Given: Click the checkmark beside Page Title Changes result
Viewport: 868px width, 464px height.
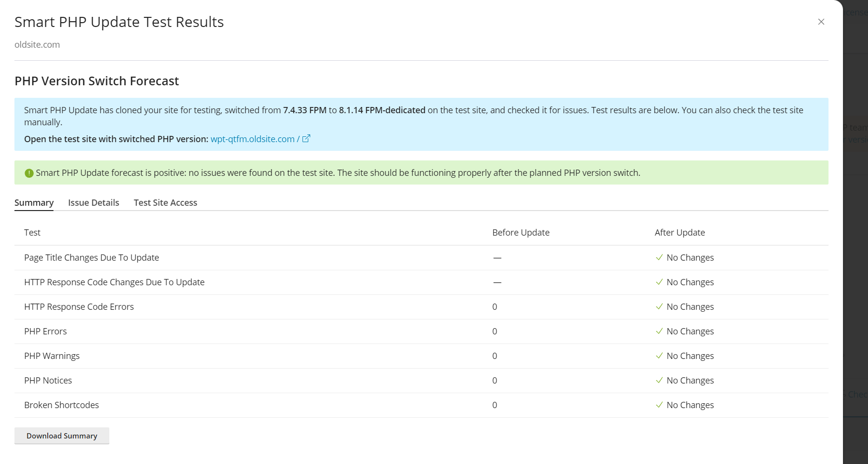Looking at the screenshot, I should (659, 257).
